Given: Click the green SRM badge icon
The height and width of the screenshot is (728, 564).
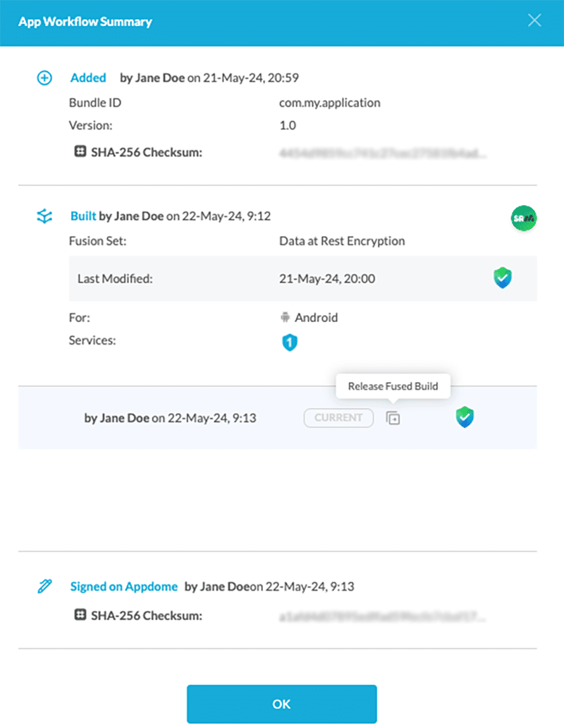Looking at the screenshot, I should 523,218.
